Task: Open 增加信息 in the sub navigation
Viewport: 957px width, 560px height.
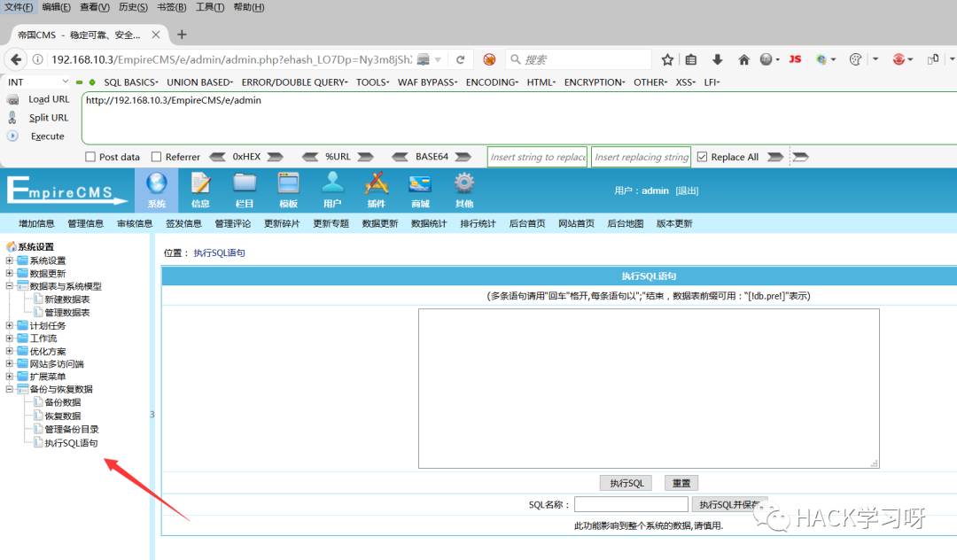Action: point(36,224)
